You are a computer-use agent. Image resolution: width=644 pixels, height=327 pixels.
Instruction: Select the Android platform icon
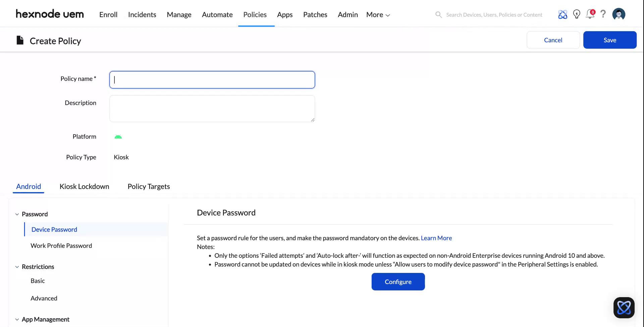click(118, 137)
